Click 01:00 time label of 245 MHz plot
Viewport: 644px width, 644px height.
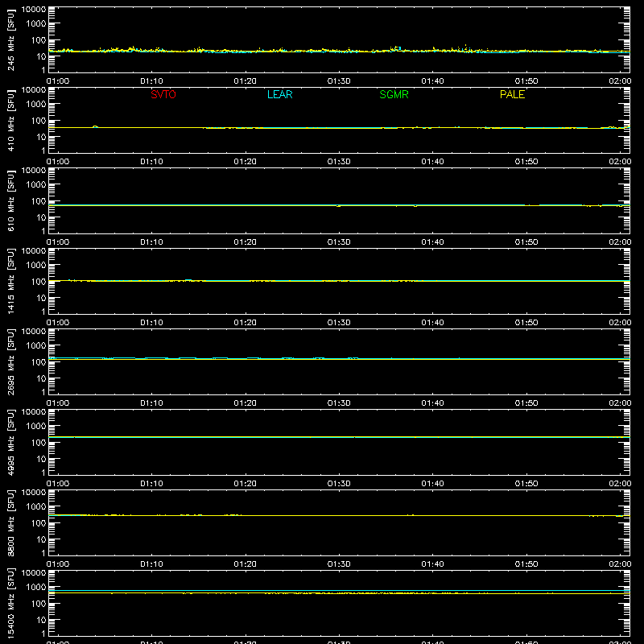tap(58, 81)
